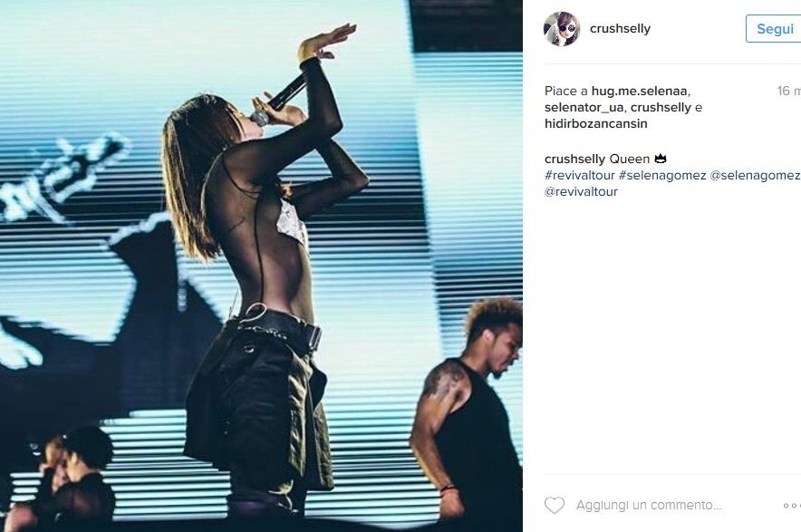Click the post timestamp 16 m
This screenshot has width=801, height=532.
(x=788, y=91)
